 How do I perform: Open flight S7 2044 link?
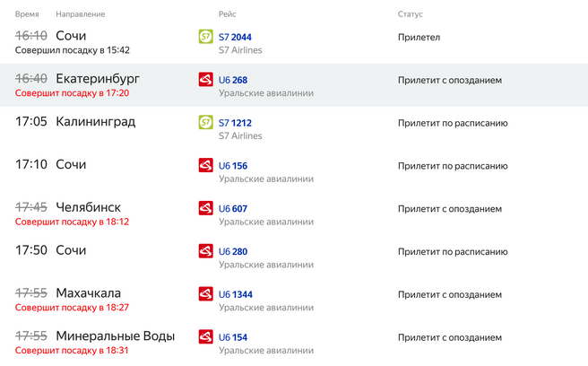(235, 37)
